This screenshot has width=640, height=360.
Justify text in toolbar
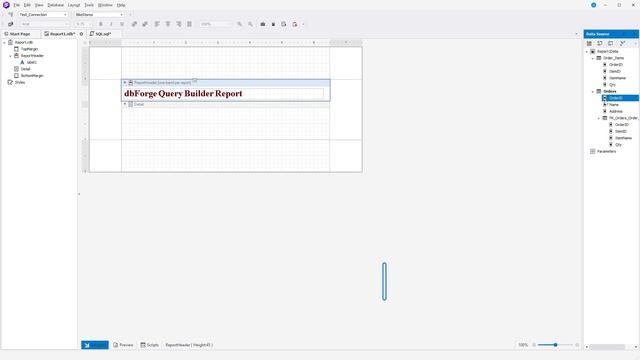(189, 24)
